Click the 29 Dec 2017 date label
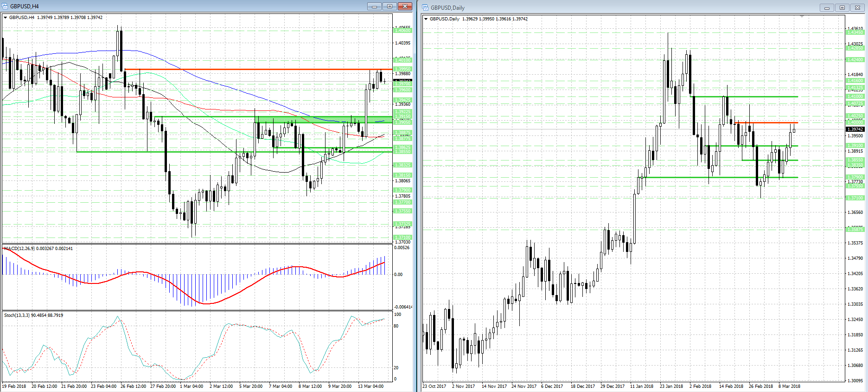This screenshot has height=392, width=868. point(613,386)
